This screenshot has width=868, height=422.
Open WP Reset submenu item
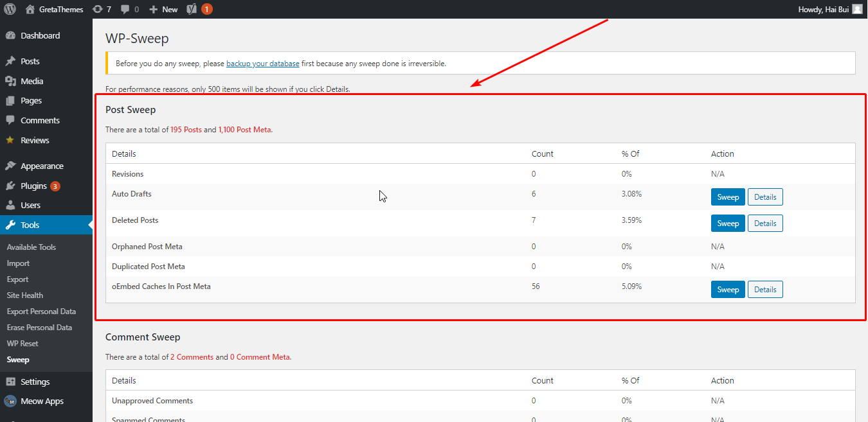click(23, 344)
